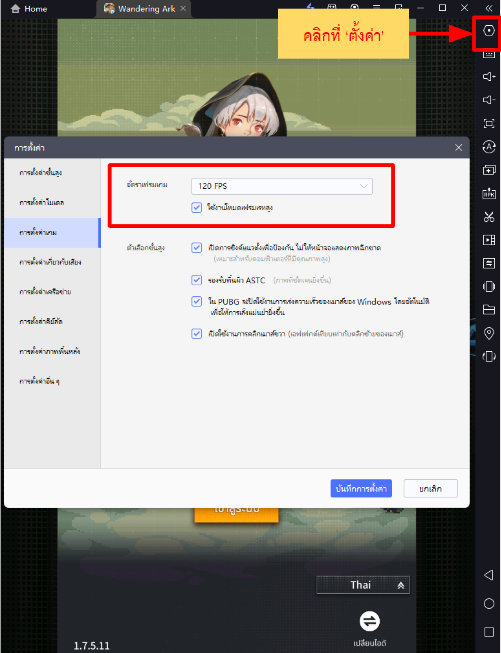Image resolution: width=501 pixels, height=653 pixels.
Task: Select การตั้งค่าเกม game settings section
Action: pos(52,233)
